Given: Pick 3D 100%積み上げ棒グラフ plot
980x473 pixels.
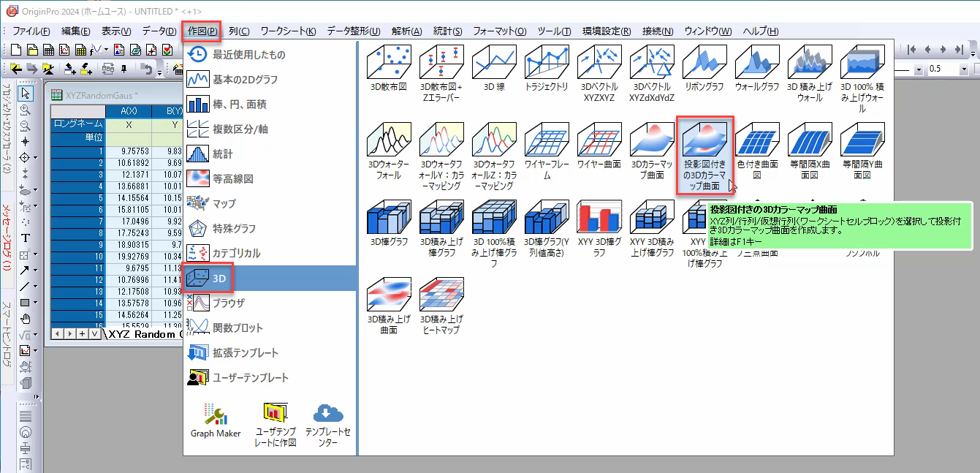Looking at the screenshot, I should coord(494,234).
